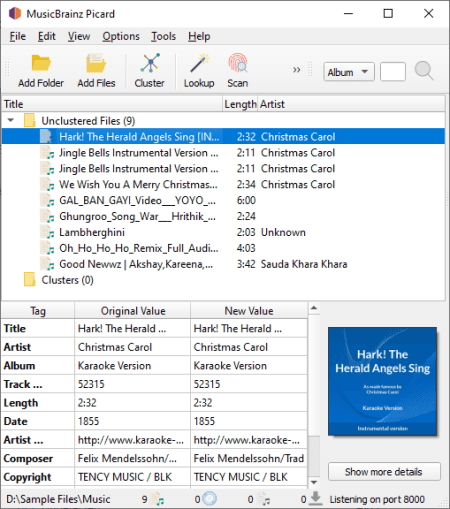The height and width of the screenshot is (509, 450).
Task: Click the Scan fingerprint icon
Action: pos(238,63)
